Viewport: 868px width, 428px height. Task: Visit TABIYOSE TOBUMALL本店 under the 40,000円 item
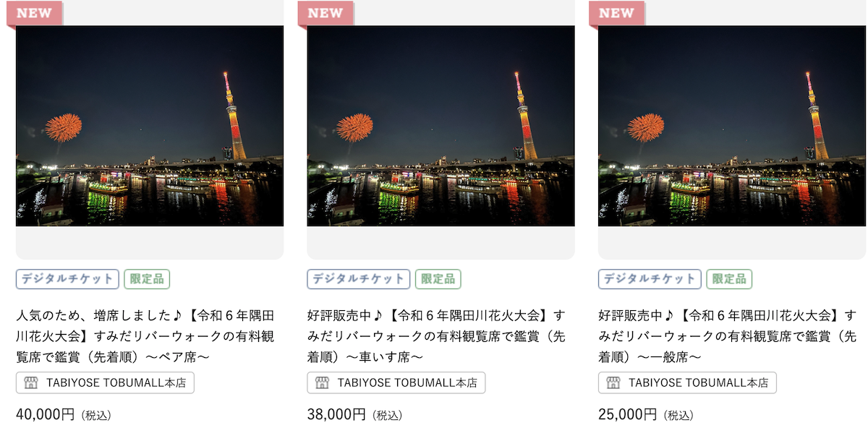tap(105, 383)
